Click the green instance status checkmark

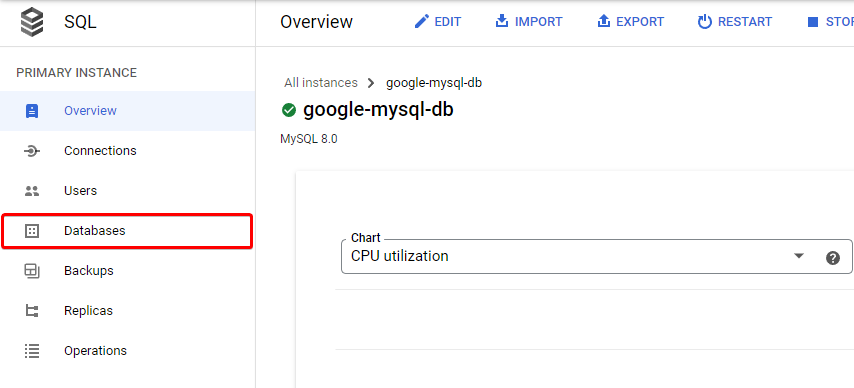[x=289, y=110]
